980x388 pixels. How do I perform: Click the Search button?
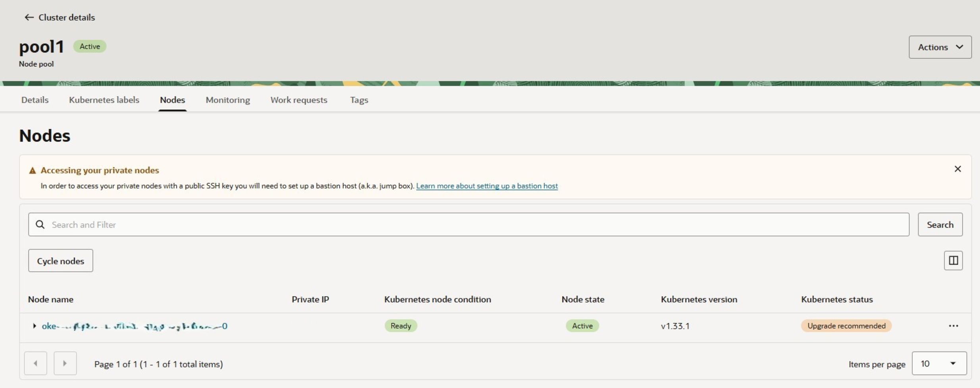coord(940,224)
